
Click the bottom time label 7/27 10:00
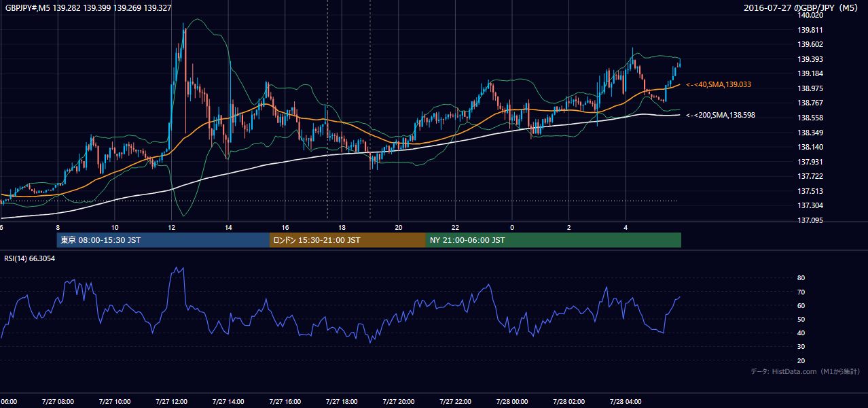114,402
